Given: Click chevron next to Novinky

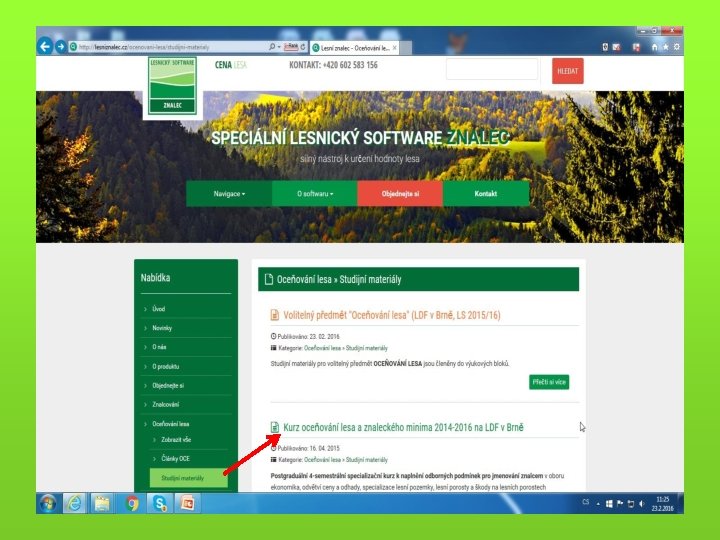Looking at the screenshot, I should (145, 328).
